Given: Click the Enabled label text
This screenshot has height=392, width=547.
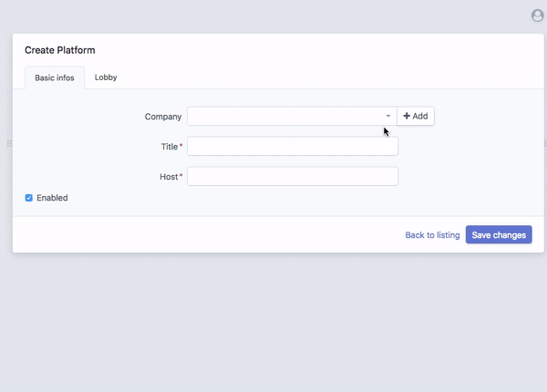Looking at the screenshot, I should pyautogui.click(x=52, y=198).
